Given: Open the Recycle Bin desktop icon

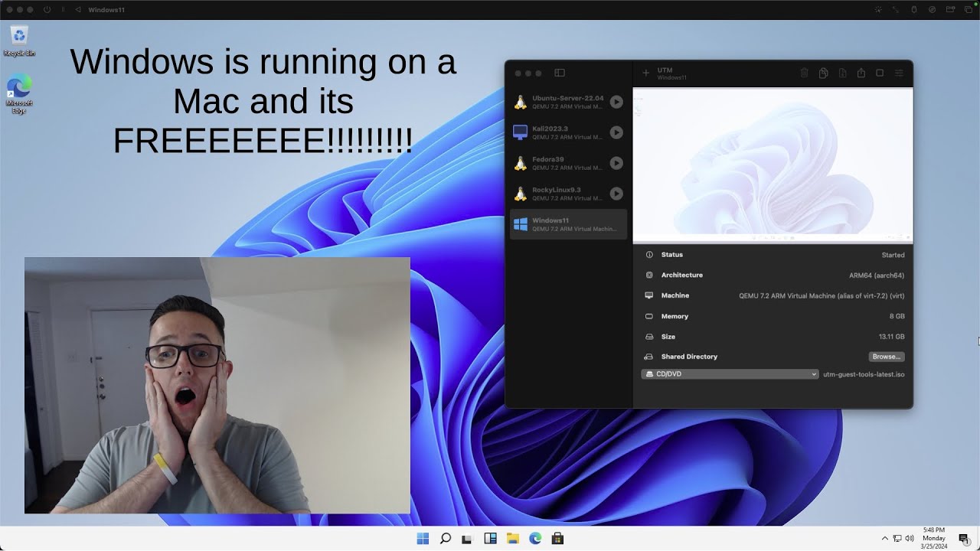Looking at the screenshot, I should tap(19, 41).
